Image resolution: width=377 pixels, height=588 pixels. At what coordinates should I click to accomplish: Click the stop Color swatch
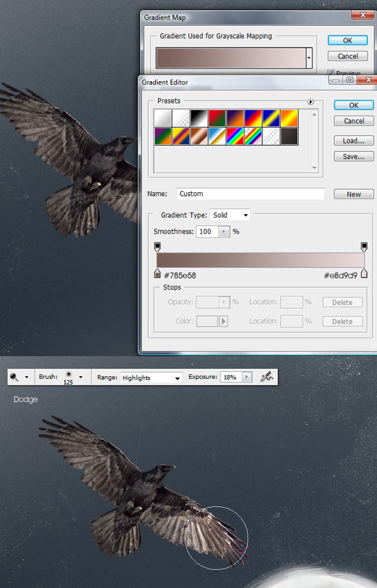tap(207, 321)
